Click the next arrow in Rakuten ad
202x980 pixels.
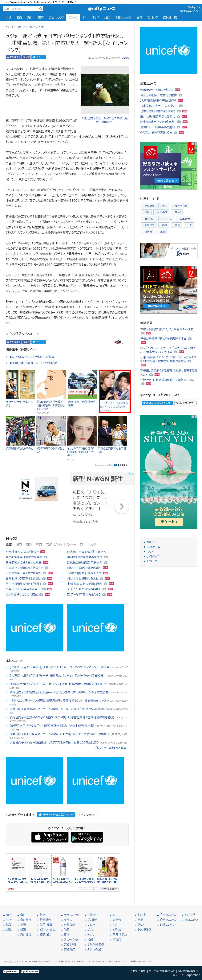[94, 889]
